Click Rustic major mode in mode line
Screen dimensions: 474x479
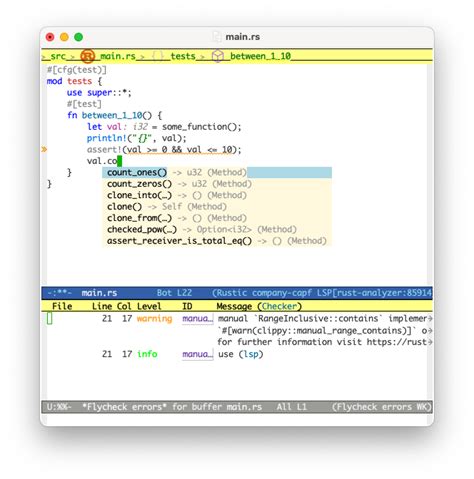(231, 293)
